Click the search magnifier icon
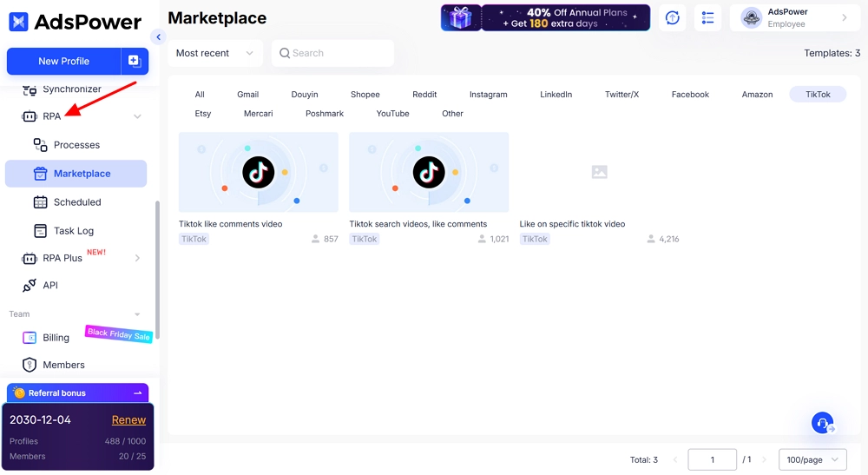The width and height of the screenshot is (868, 475). tap(285, 53)
